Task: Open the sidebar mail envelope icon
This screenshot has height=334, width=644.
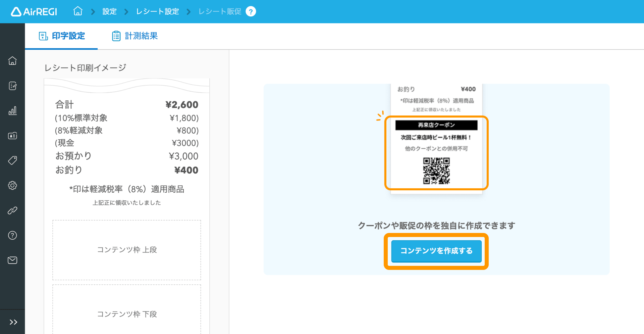Action: (x=12, y=260)
